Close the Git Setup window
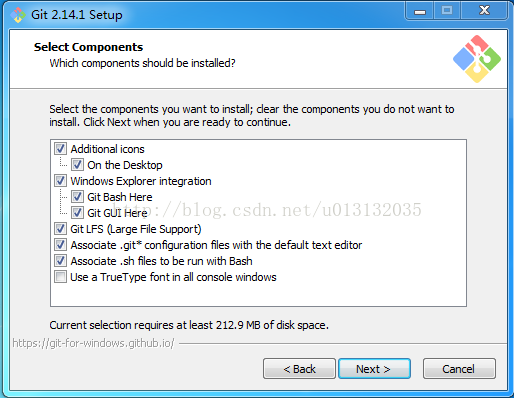 point(484,11)
